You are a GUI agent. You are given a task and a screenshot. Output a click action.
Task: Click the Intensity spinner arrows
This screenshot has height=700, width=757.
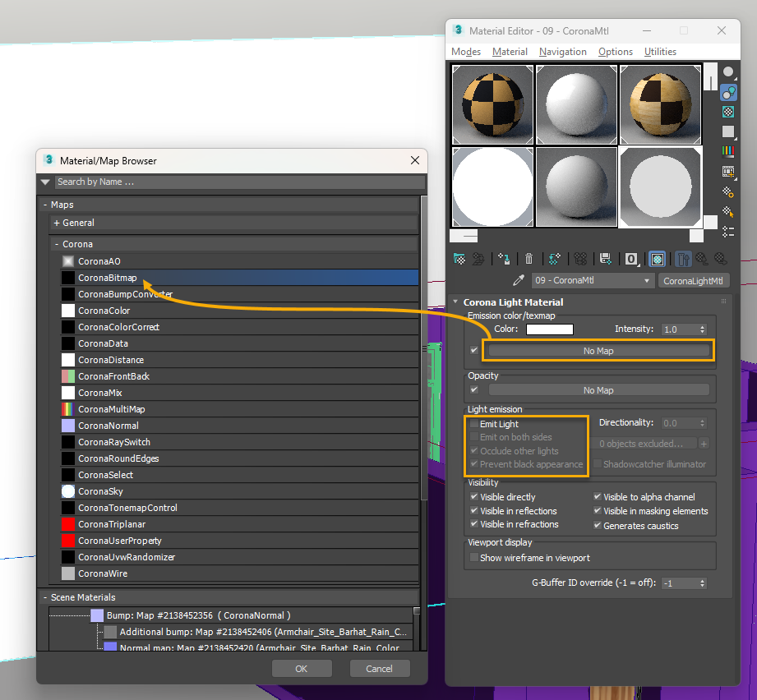point(703,329)
